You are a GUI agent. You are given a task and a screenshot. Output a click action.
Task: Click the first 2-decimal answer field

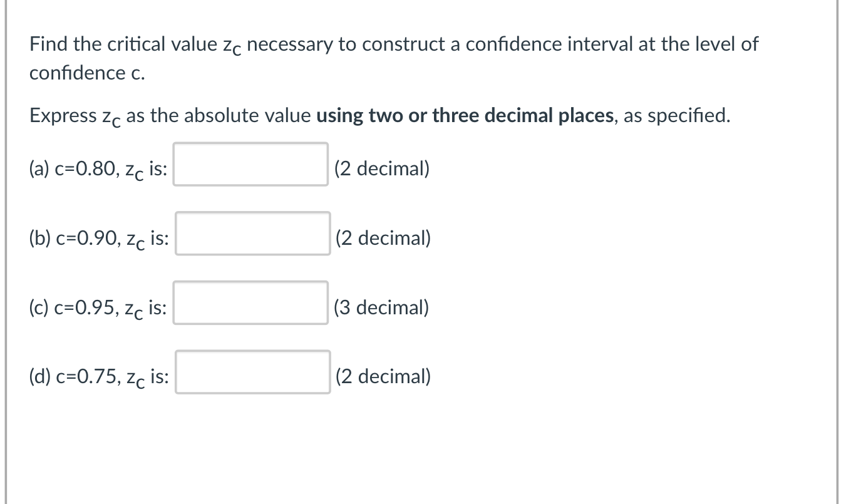coord(250,166)
